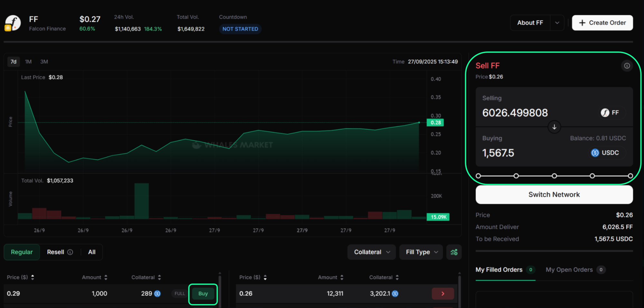This screenshot has width=644, height=308.
Task: Click the FULL tag on 0.29 row
Action: coord(180,294)
